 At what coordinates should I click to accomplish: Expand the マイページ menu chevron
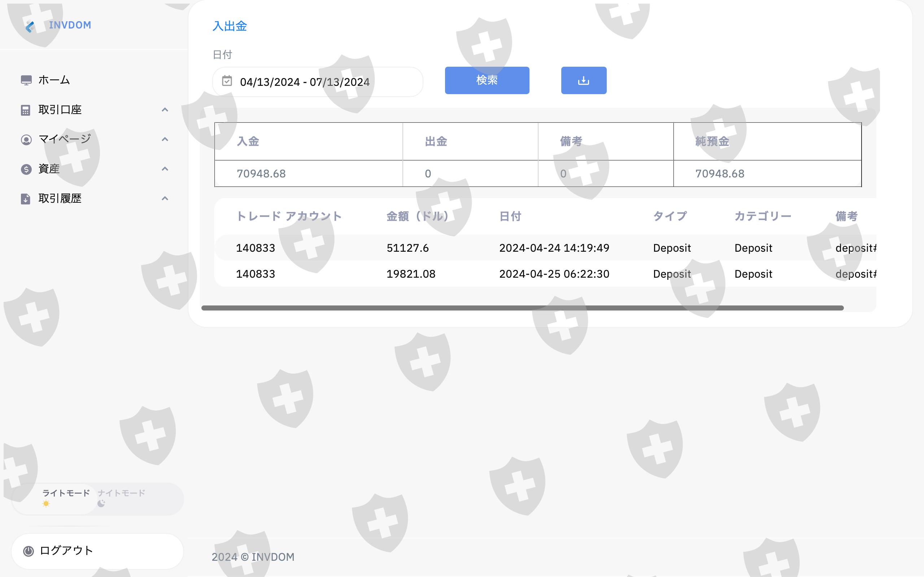165,139
